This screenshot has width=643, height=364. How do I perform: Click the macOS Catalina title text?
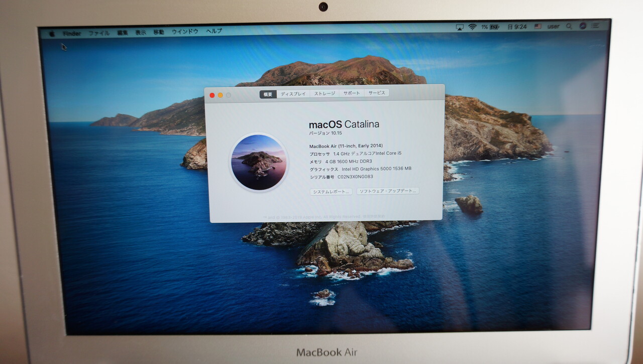tap(344, 125)
